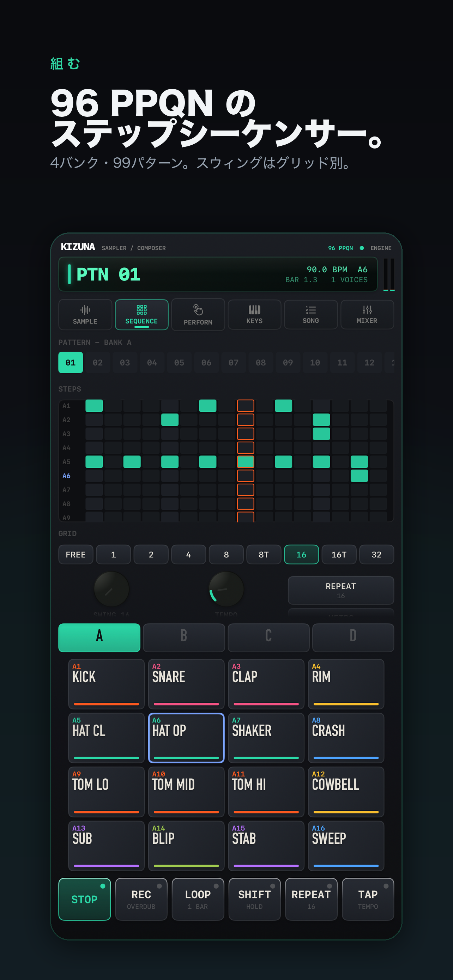Screen dimensions: 453x980
Task: Toggle the active A3 step
Action: (321, 434)
